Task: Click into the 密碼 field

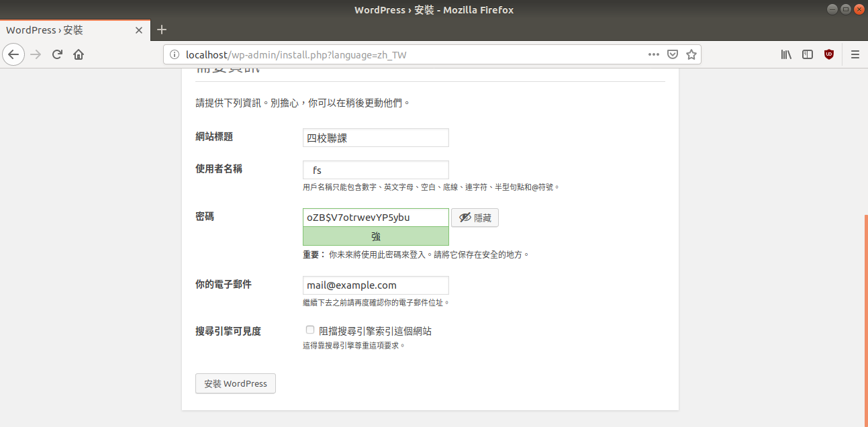Action: pyautogui.click(x=376, y=218)
